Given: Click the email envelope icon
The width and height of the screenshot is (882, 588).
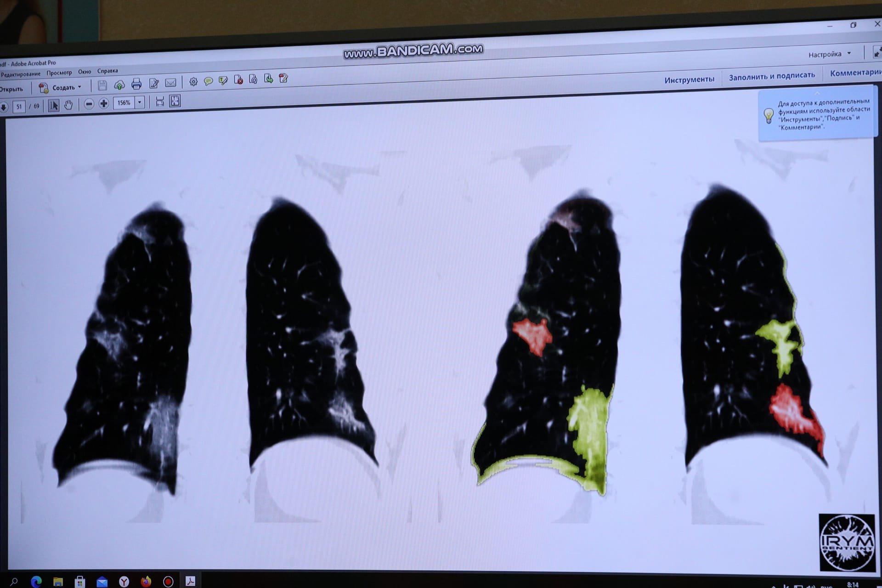Looking at the screenshot, I should click(170, 83).
